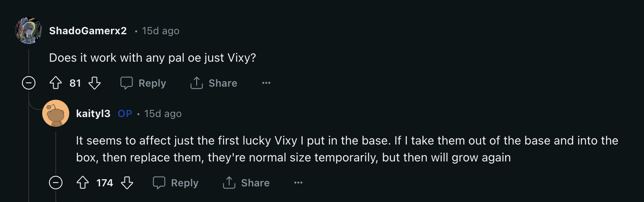Visit kaityl3's profile via username
Screen dimensions: 644x202
[93, 114]
